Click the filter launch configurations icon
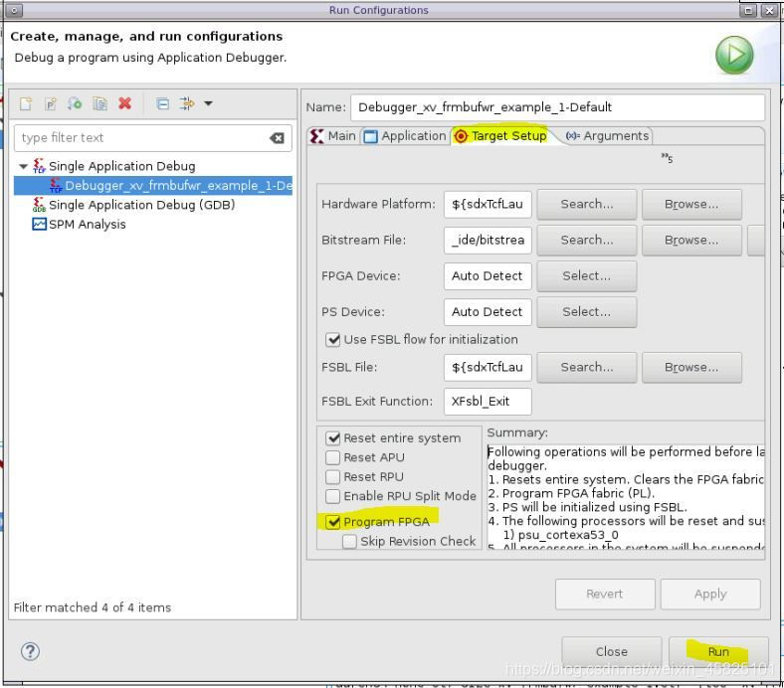 click(x=187, y=103)
